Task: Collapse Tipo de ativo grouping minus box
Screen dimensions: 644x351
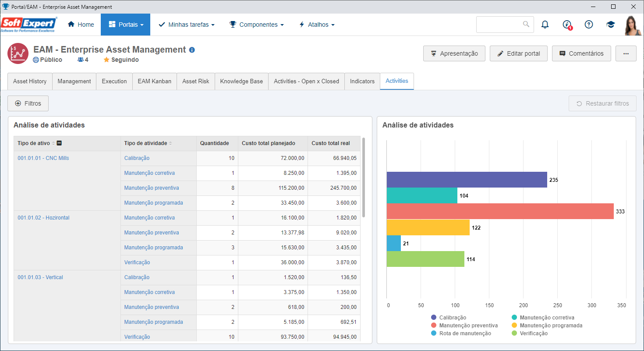Action: [x=59, y=143]
